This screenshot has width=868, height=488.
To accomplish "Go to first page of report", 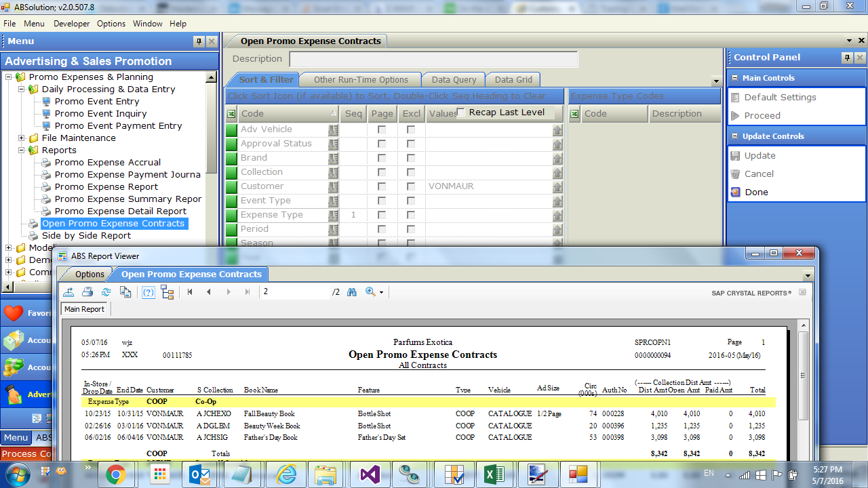I will point(190,292).
